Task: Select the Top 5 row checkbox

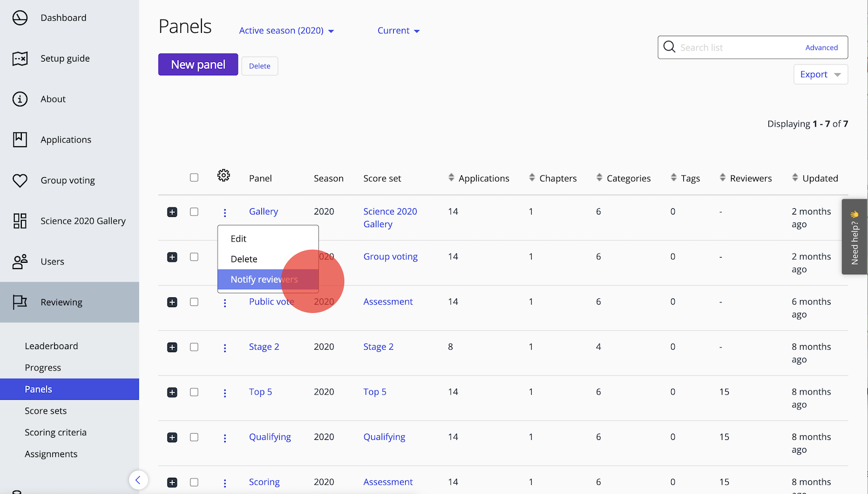Action: tap(194, 392)
